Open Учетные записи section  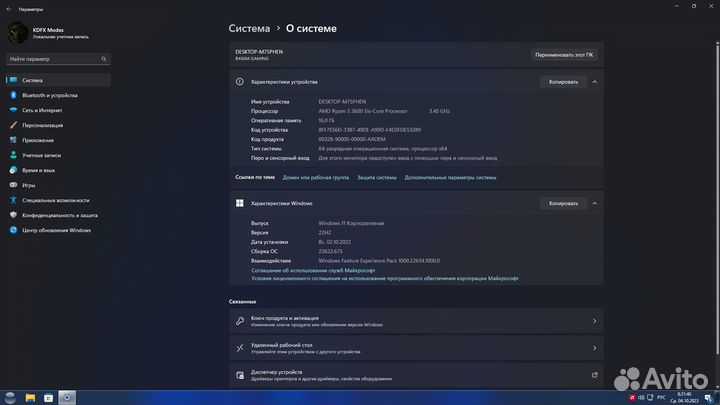[x=58, y=155]
